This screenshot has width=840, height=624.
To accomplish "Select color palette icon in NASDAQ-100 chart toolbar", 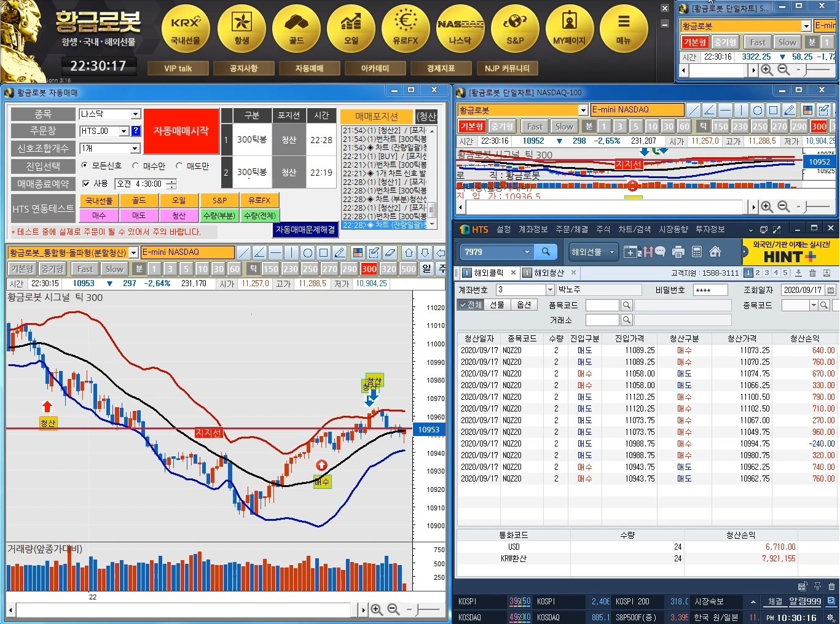I will pyautogui.click(x=808, y=111).
